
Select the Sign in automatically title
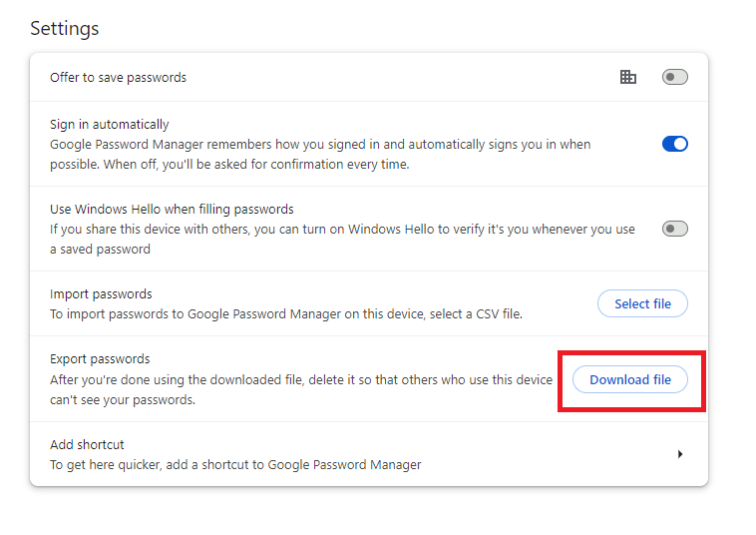click(110, 125)
